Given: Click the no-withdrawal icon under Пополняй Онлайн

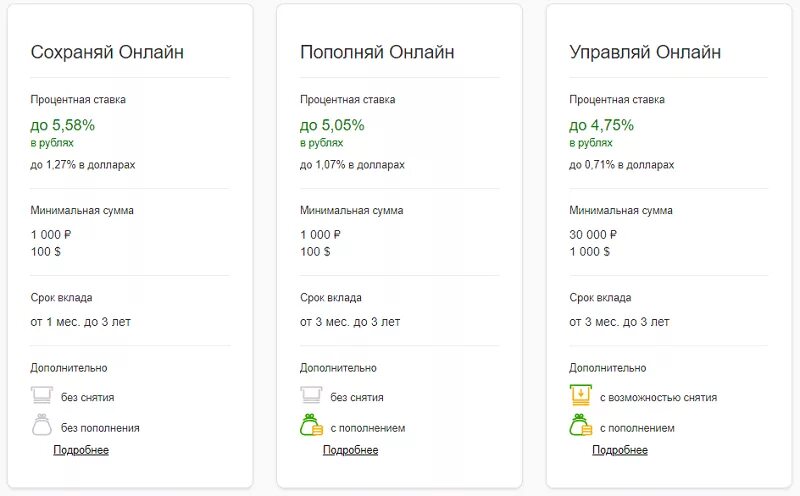Looking at the screenshot, I should pos(311,396).
